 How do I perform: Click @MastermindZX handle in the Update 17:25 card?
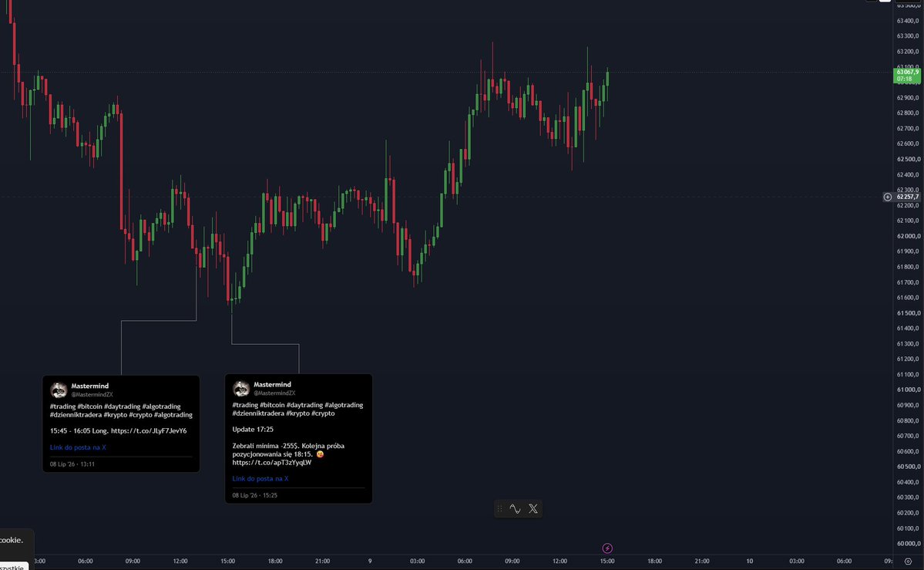(274, 393)
